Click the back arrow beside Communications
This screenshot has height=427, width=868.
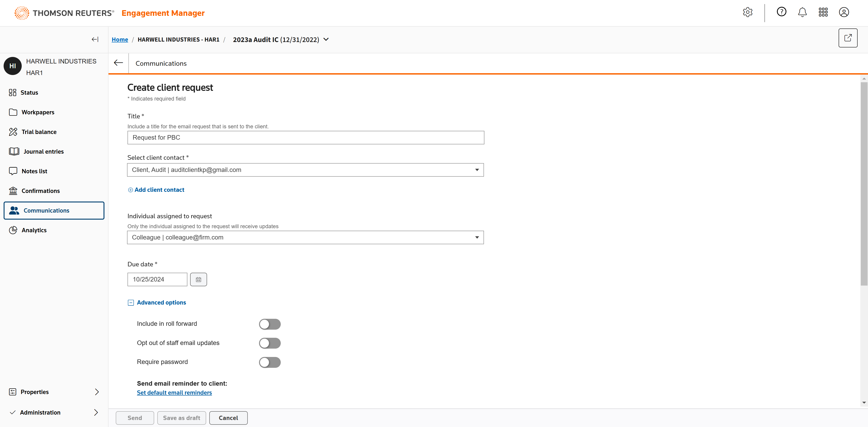tap(118, 63)
